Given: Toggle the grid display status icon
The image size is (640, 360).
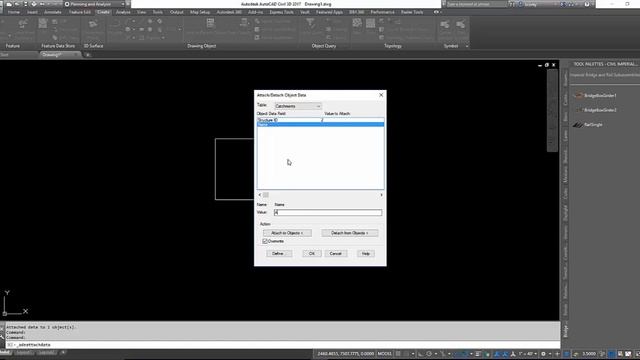Looking at the screenshot, I should pos(398,354).
